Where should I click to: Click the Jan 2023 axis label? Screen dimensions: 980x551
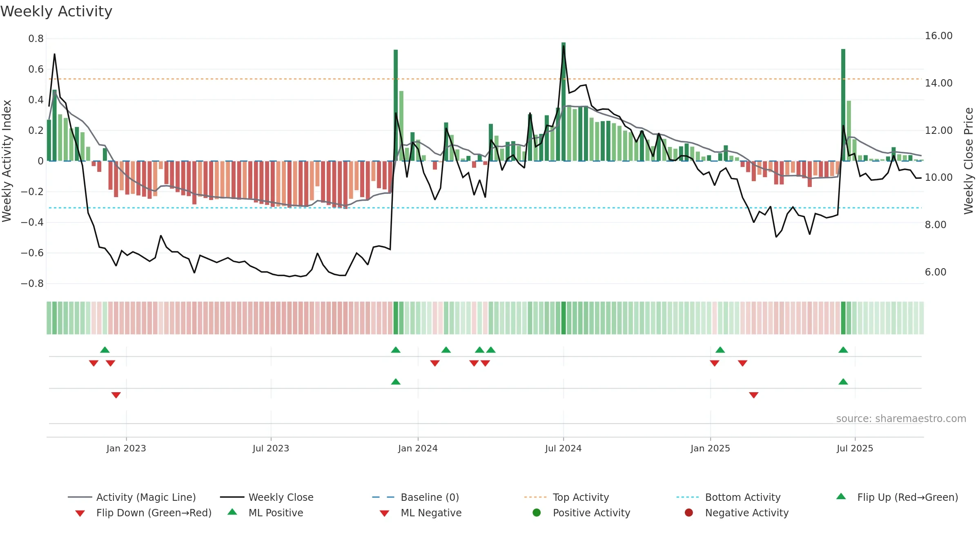126,448
